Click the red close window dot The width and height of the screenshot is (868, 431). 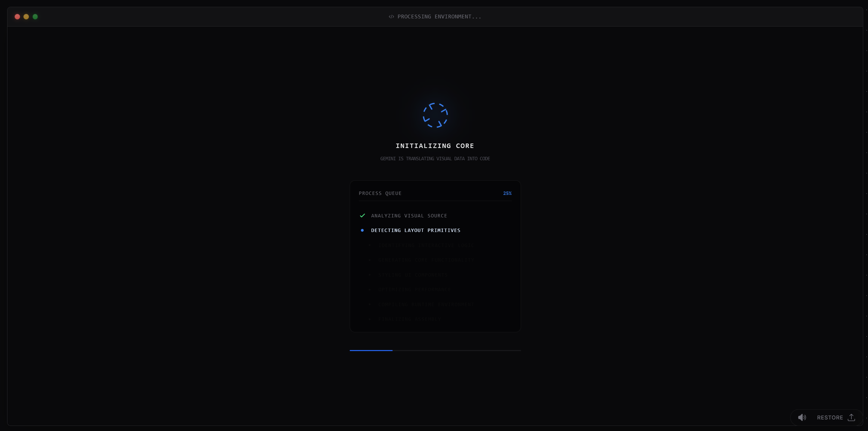[17, 17]
